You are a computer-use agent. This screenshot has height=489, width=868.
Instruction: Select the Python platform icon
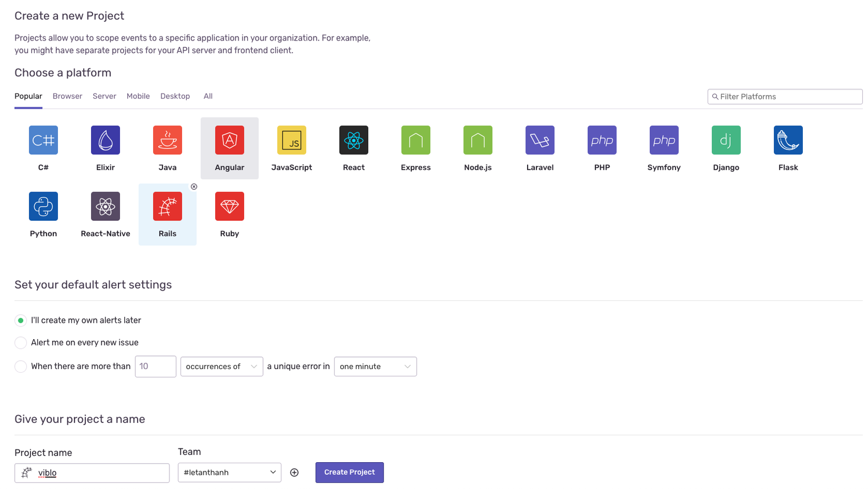43,207
